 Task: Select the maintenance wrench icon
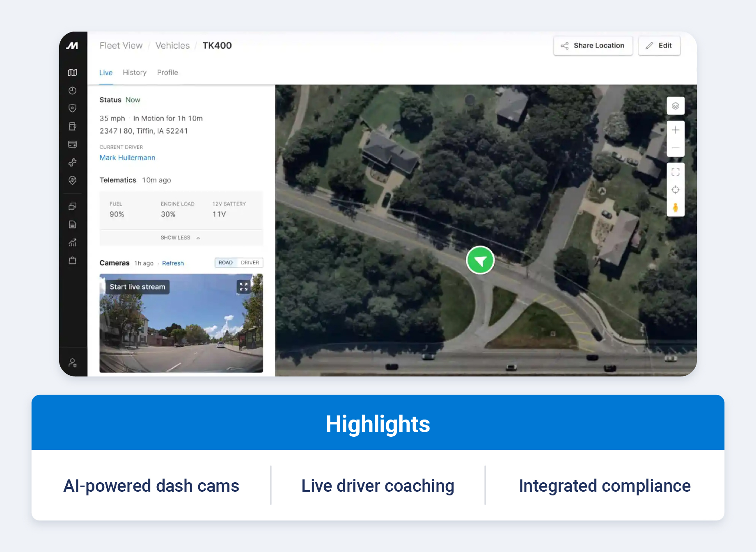tap(73, 162)
